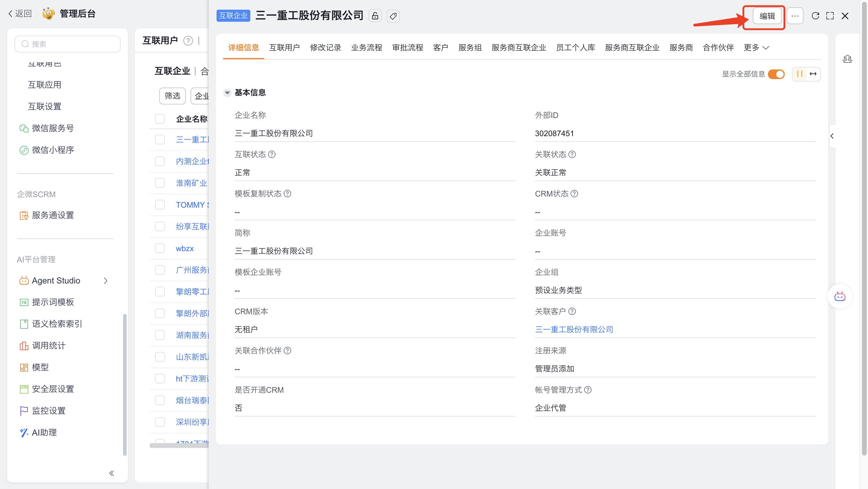This screenshot has width=868, height=489.
Task: Switch to two-column layout icon
Action: [x=800, y=74]
